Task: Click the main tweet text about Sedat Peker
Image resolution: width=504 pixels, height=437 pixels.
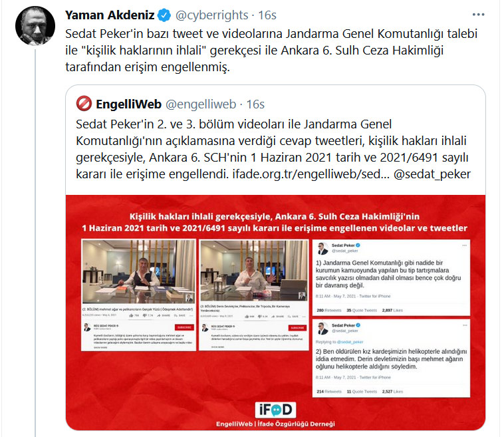Action: pos(271,51)
